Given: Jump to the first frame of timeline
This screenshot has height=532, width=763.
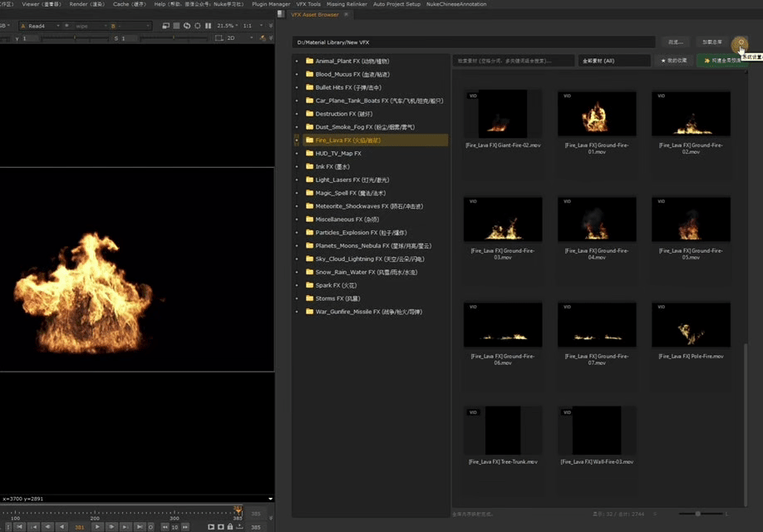Looking at the screenshot, I should click(18, 527).
